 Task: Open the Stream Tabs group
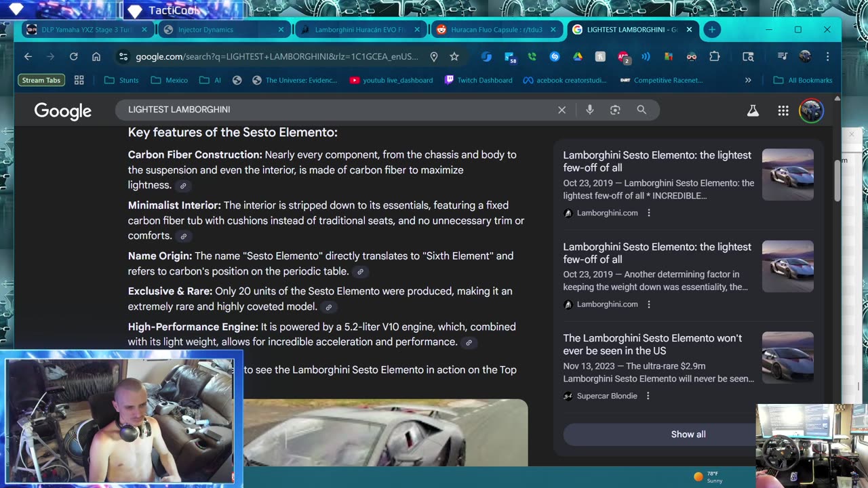(x=41, y=80)
